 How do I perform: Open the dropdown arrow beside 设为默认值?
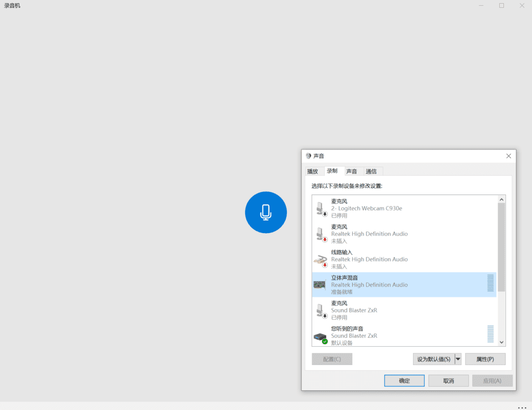point(458,359)
